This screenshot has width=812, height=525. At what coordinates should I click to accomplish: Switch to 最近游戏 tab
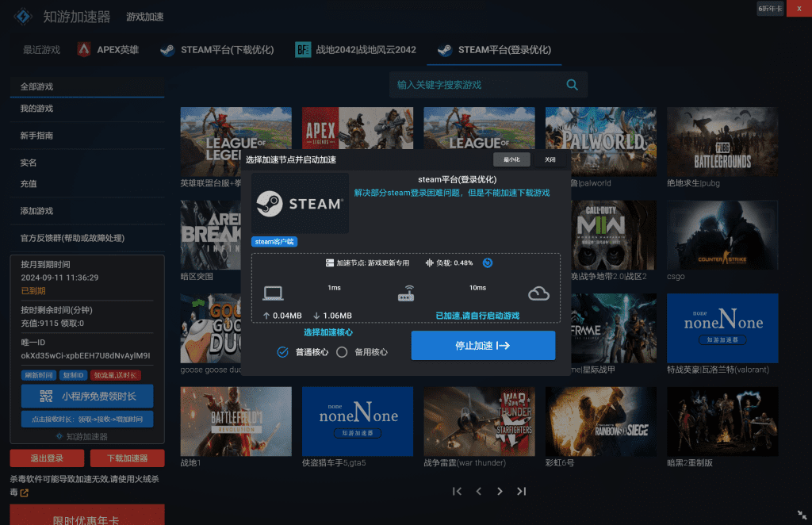(41, 50)
